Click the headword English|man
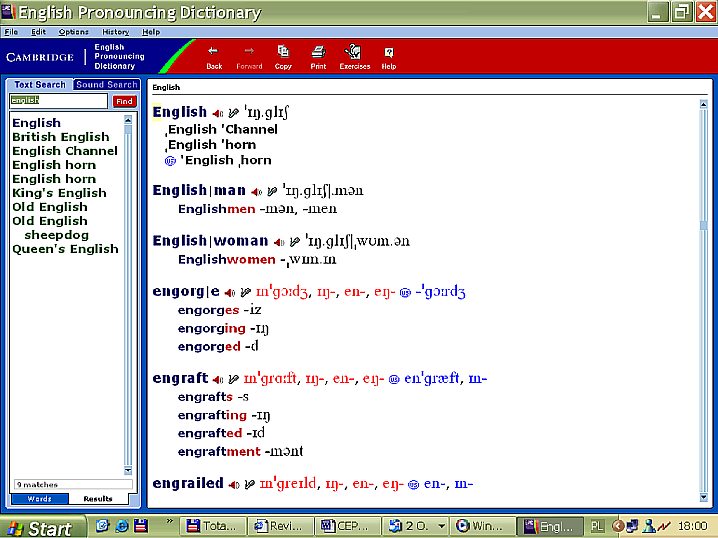 [199, 190]
